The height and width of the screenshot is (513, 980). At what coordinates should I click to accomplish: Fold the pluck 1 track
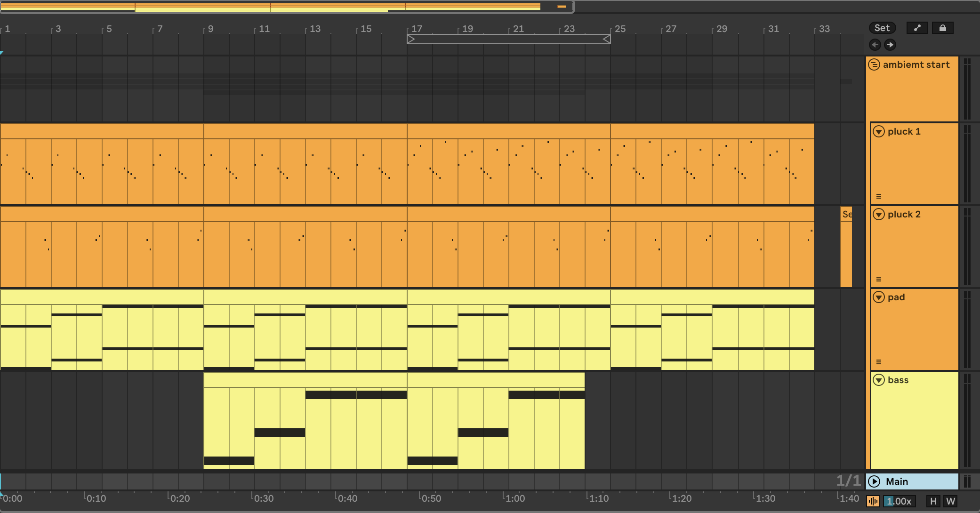(x=879, y=131)
